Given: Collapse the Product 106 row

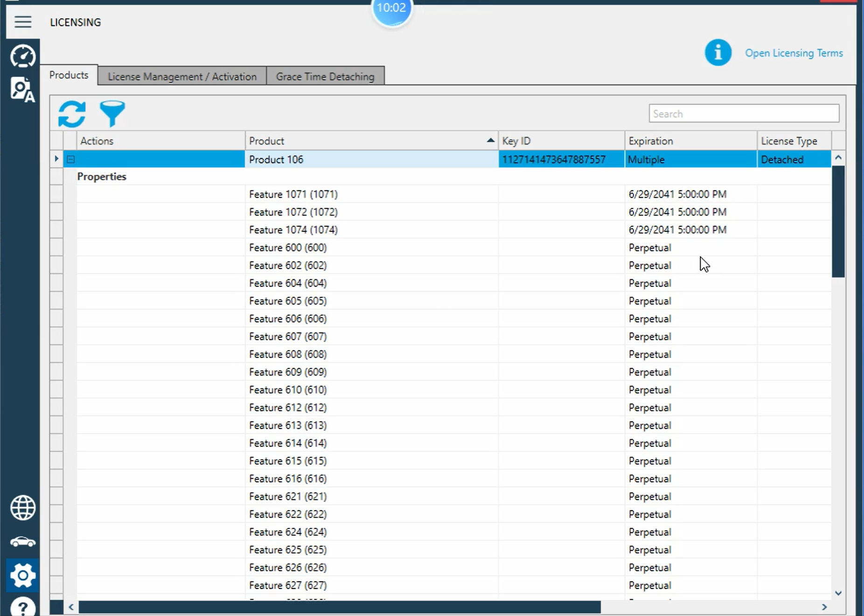Looking at the screenshot, I should coord(70,159).
